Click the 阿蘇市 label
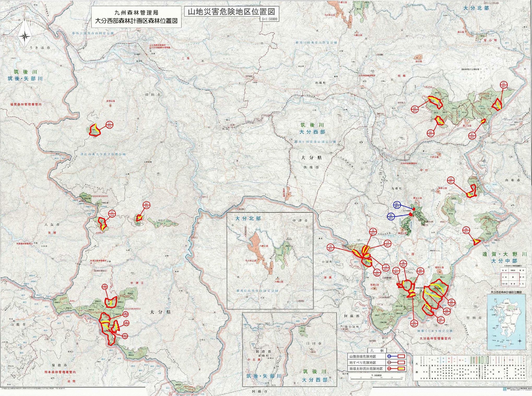 point(259,391)
